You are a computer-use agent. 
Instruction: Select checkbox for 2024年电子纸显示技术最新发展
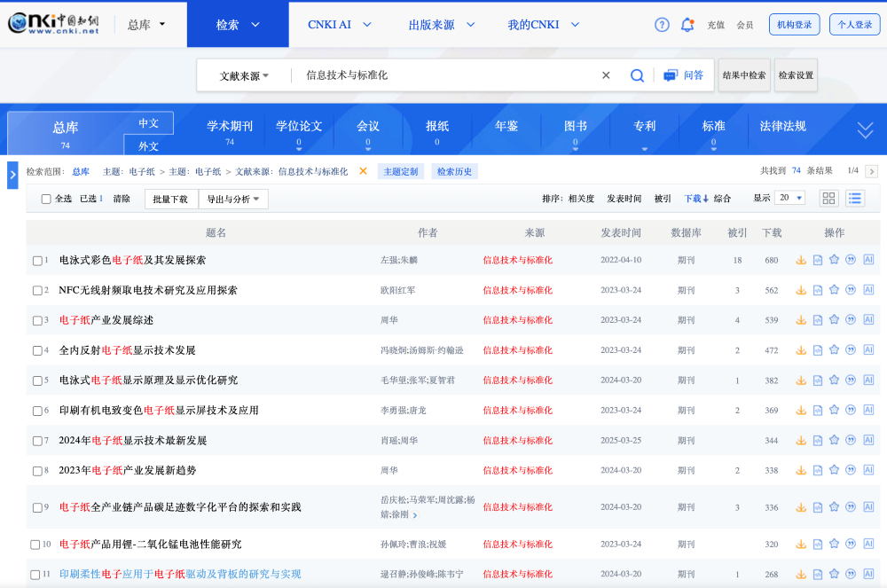37,441
